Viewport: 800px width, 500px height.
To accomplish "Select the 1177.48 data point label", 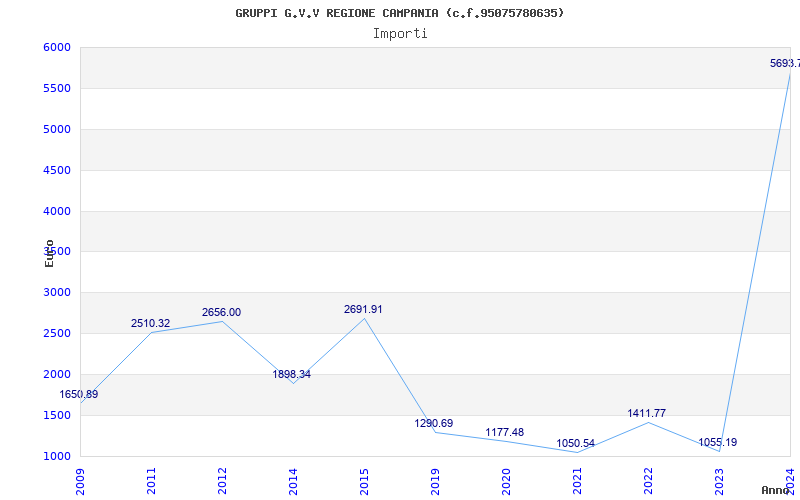I will tap(505, 432).
